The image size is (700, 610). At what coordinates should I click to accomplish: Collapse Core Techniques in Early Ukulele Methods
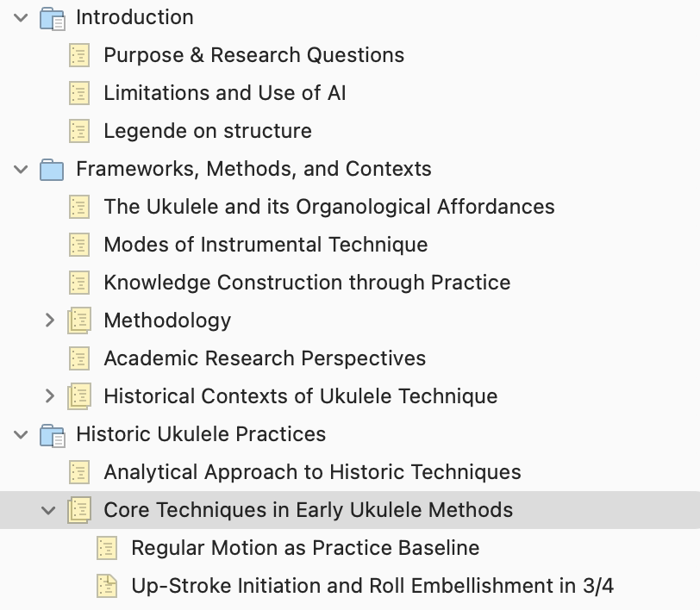(x=49, y=510)
